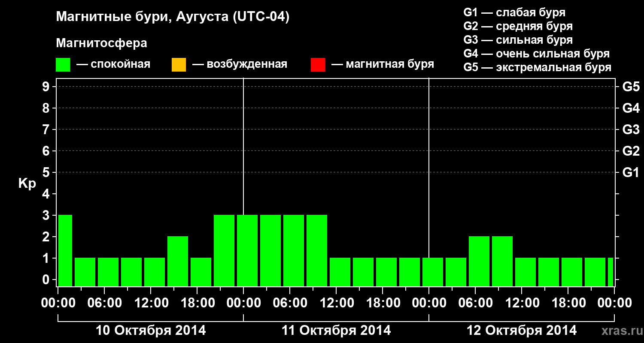Image resolution: width=644 pixels, height=343 pixels.
Task: Click the '18:00' time label under 12 October
Action: [568, 303]
